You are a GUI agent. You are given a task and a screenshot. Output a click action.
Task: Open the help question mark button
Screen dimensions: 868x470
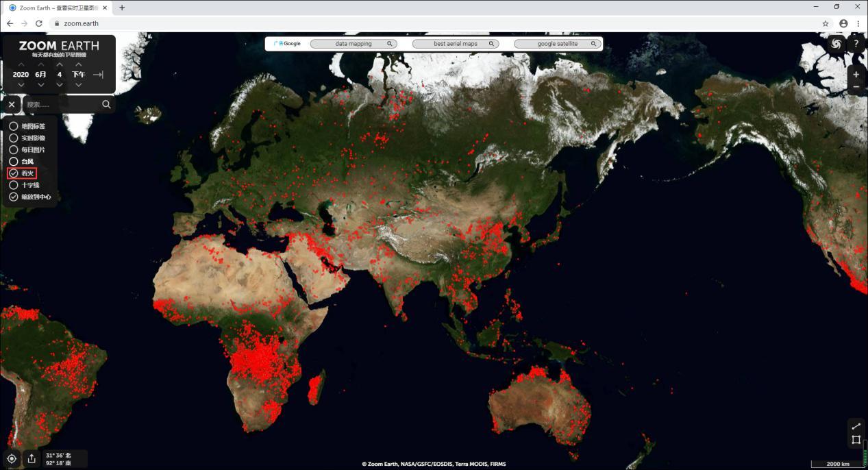pyautogui.click(x=856, y=44)
